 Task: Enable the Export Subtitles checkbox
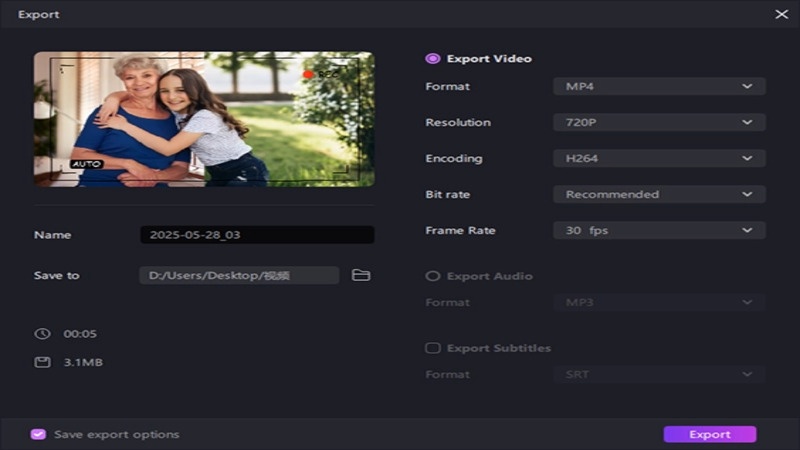pos(433,348)
